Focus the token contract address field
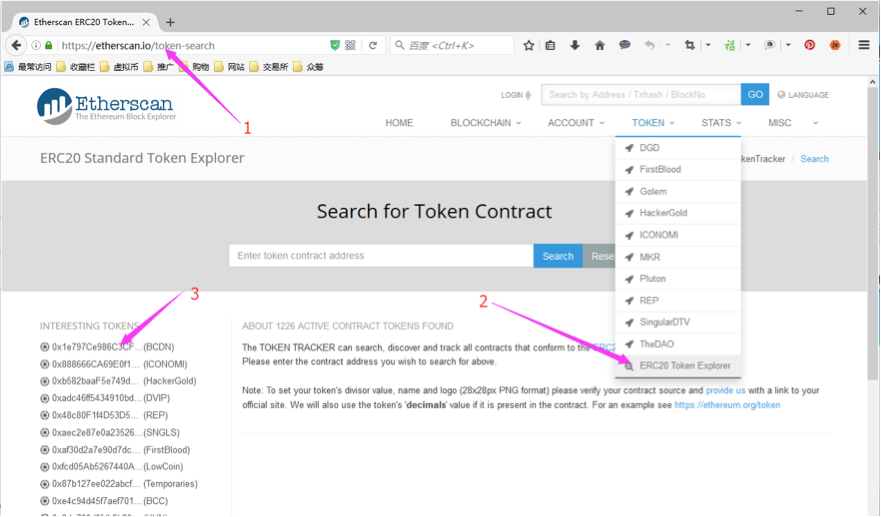Viewport: 881px width, 517px height. 381,256
